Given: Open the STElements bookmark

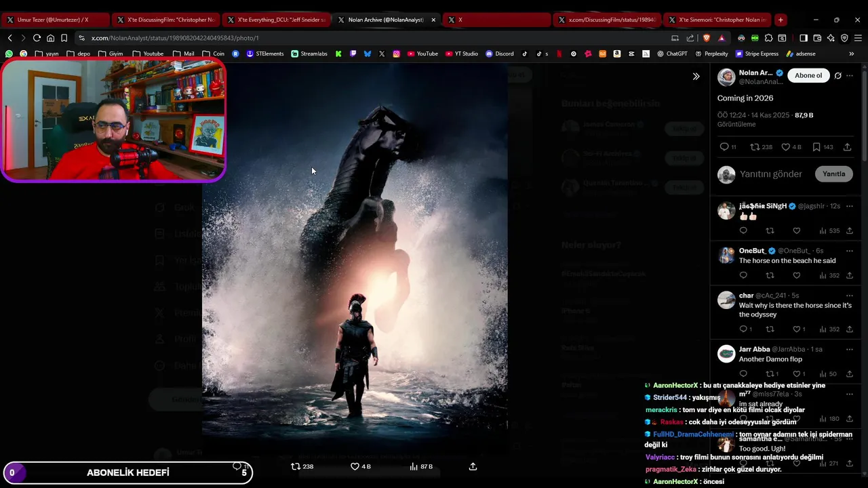Looking at the screenshot, I should pos(265,54).
